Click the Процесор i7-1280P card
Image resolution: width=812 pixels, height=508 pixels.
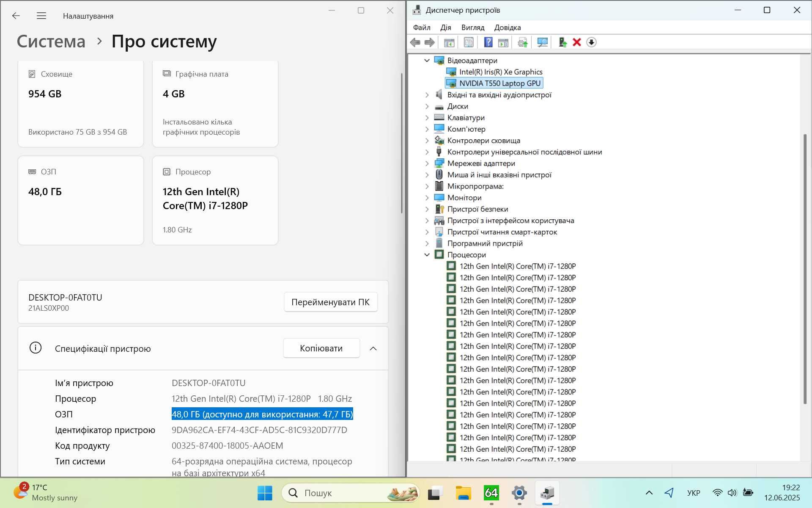(215, 201)
